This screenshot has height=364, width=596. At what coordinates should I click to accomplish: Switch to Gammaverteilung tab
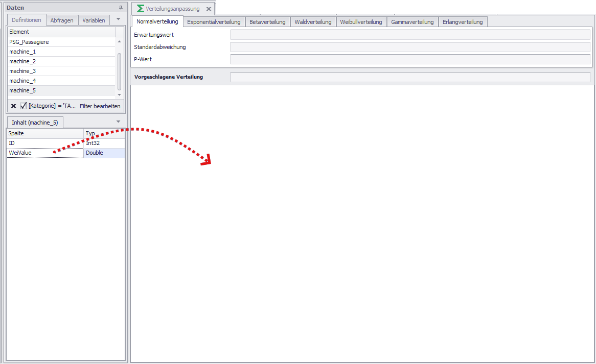[x=412, y=22]
